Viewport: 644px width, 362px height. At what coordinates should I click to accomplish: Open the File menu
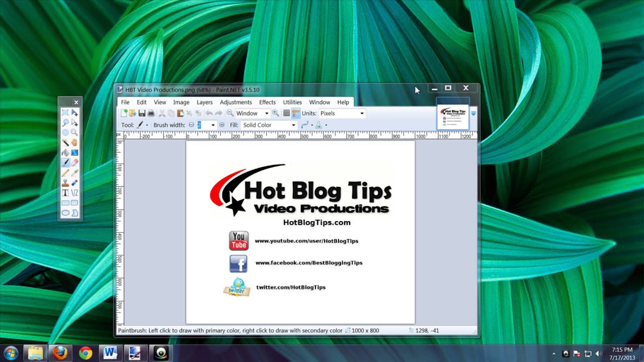[x=125, y=102]
